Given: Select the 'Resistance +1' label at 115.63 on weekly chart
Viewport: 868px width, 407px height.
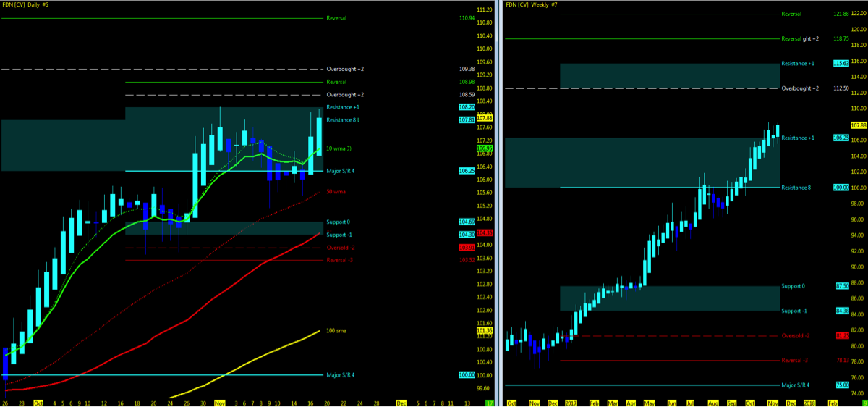Looking at the screenshot, I should tap(798, 64).
